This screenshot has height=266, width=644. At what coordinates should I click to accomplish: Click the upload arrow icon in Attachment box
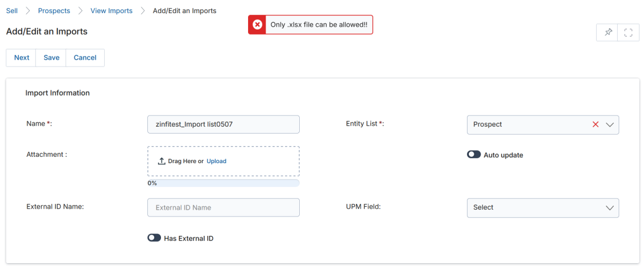click(x=162, y=161)
